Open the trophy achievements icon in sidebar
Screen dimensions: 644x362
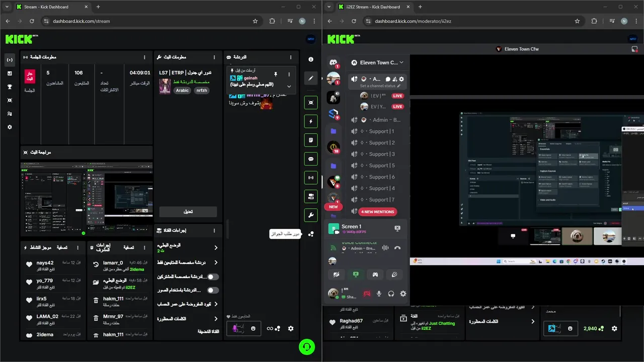10,86
